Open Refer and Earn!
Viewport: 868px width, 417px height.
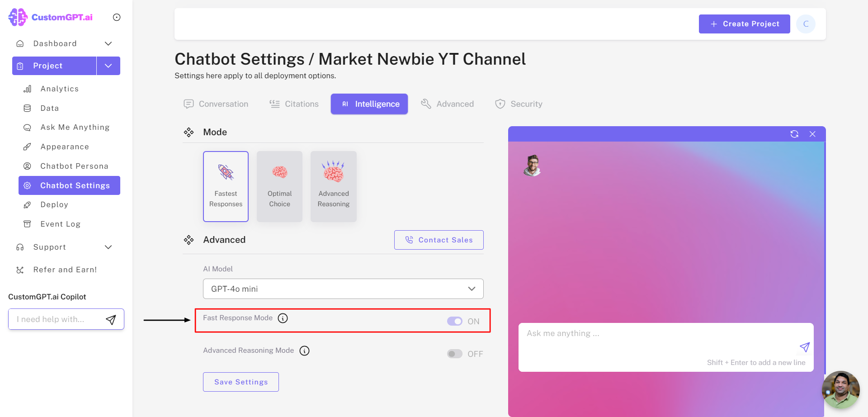pyautogui.click(x=65, y=270)
